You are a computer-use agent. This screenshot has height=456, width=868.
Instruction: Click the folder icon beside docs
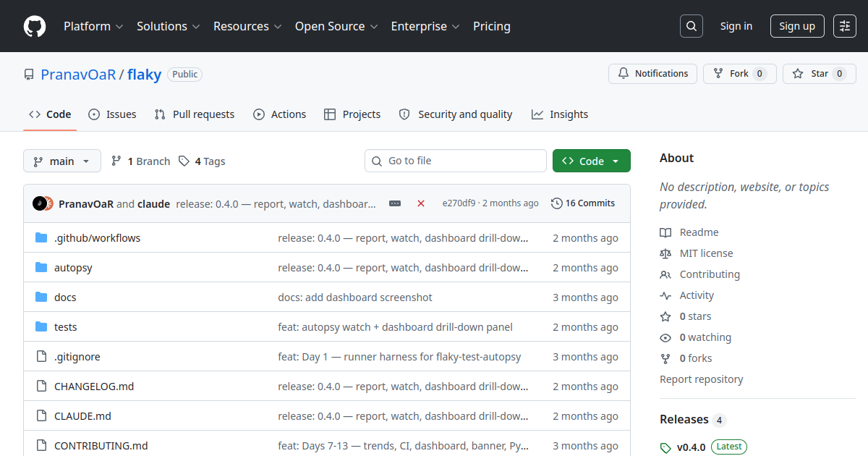coord(41,297)
